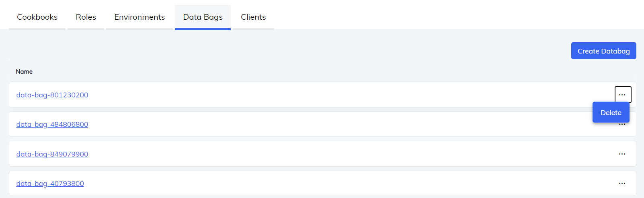Click the Name column header
Image resolution: width=644 pixels, height=198 pixels.
(24, 72)
